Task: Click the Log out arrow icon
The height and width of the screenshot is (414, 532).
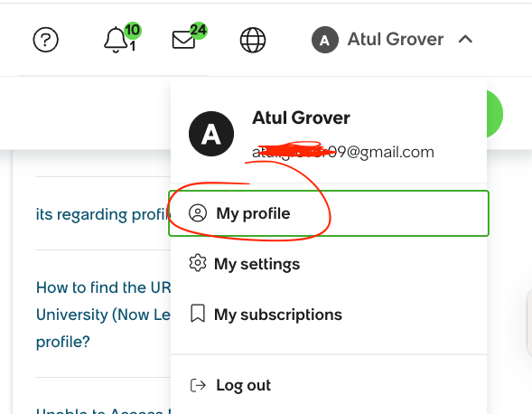Action: tap(198, 385)
